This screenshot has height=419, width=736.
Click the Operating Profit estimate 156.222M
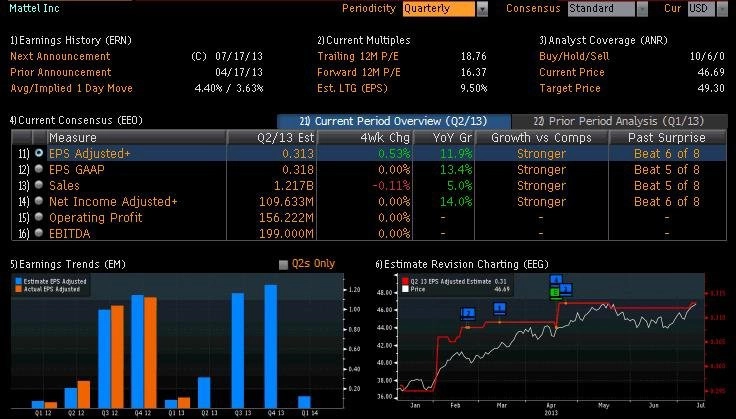coord(286,218)
